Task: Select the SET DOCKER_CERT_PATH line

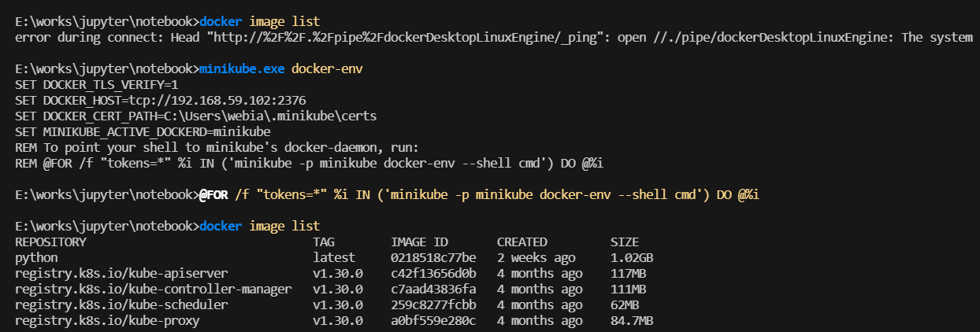Action: tap(196, 116)
